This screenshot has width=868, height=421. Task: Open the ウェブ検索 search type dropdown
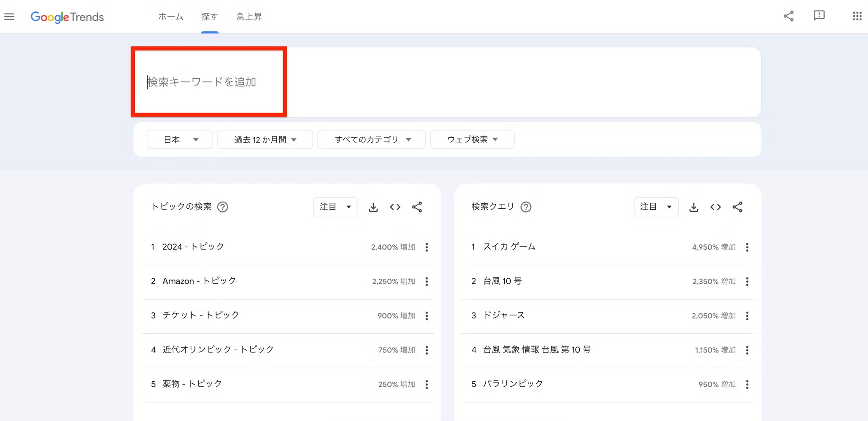pyautogui.click(x=472, y=139)
